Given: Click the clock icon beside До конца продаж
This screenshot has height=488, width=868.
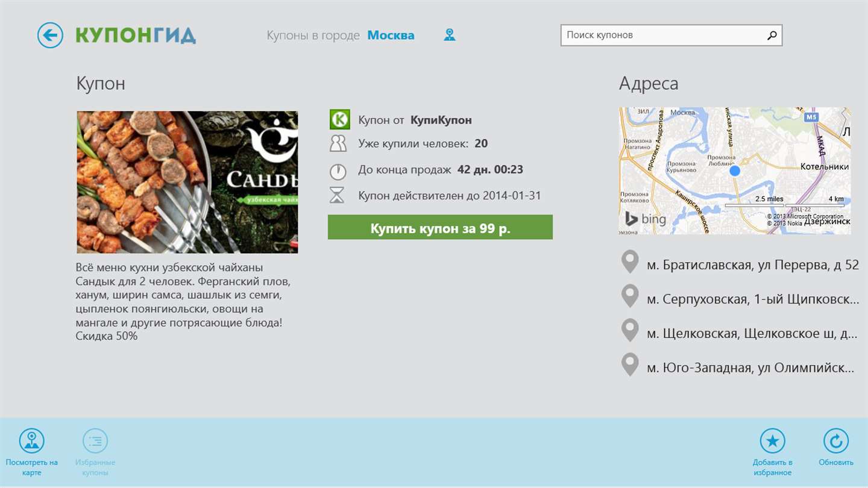Looking at the screenshot, I should [x=338, y=171].
